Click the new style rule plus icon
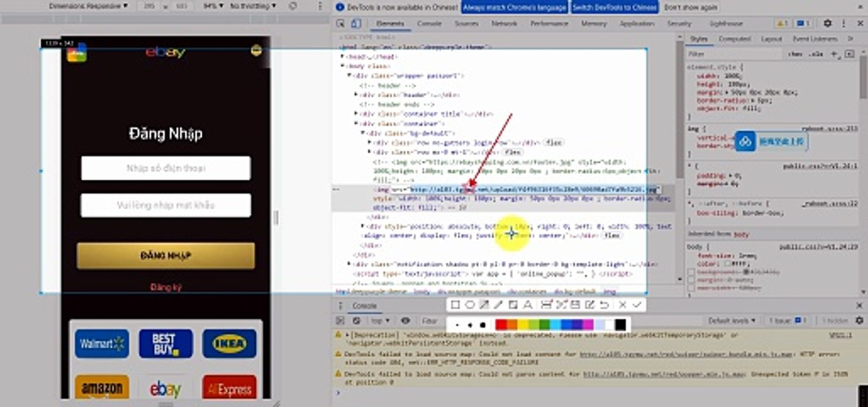868x407 pixels. 834,54
